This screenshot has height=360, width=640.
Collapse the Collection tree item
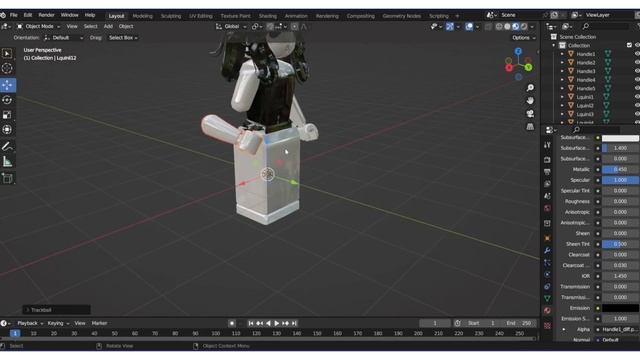554,45
